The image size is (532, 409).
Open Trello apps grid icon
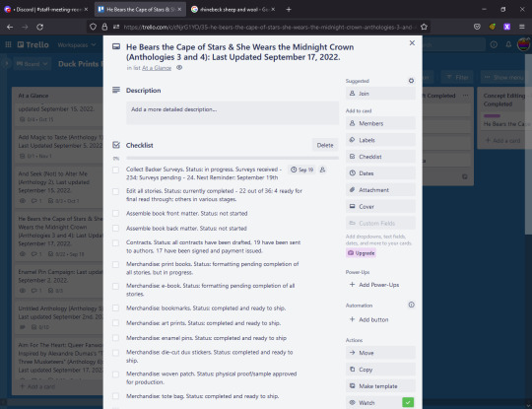8,44
